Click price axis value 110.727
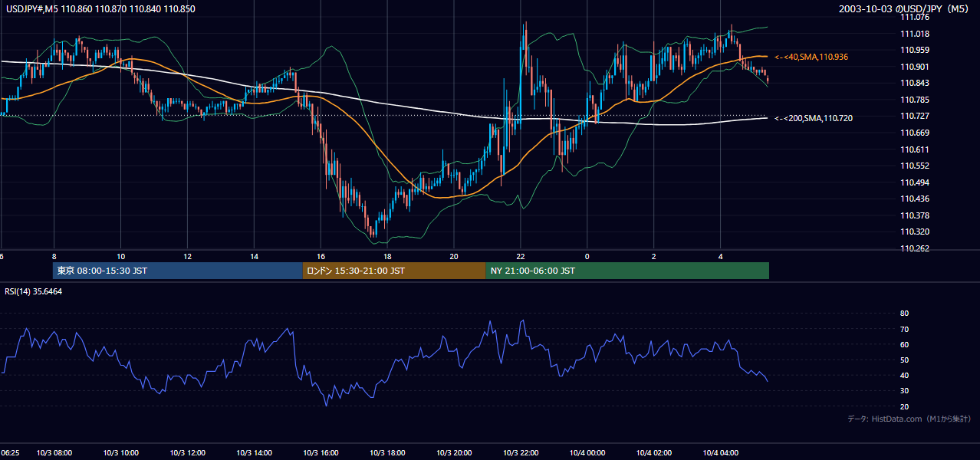 pos(916,116)
